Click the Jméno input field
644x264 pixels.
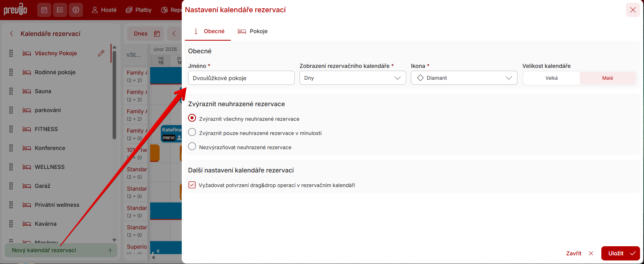pyautogui.click(x=241, y=78)
